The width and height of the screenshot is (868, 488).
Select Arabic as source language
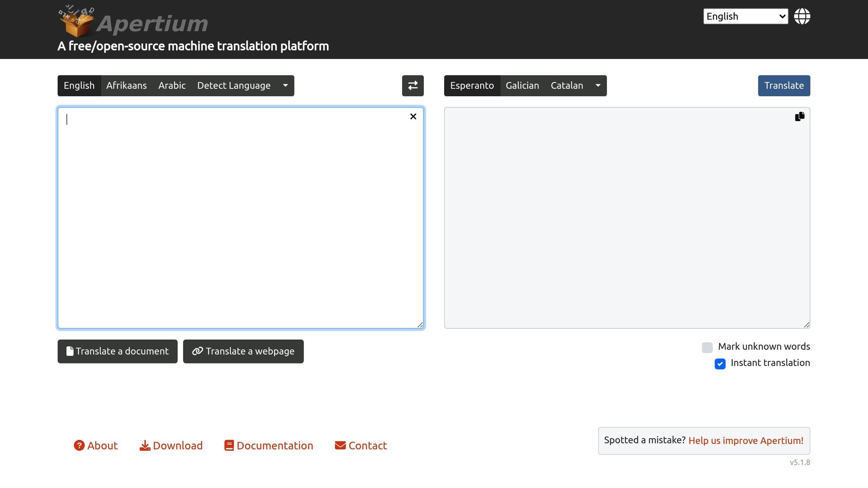pos(172,86)
